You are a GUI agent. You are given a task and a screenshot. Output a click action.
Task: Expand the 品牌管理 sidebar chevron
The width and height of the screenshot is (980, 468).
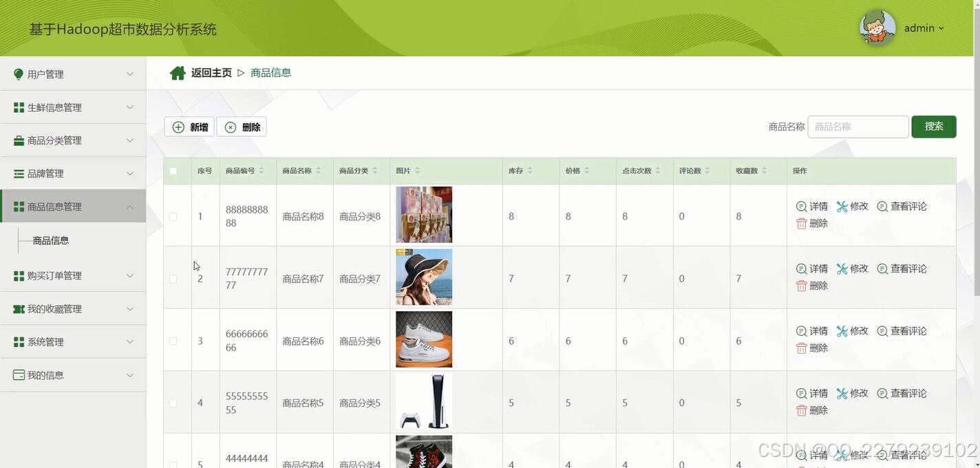point(130,173)
